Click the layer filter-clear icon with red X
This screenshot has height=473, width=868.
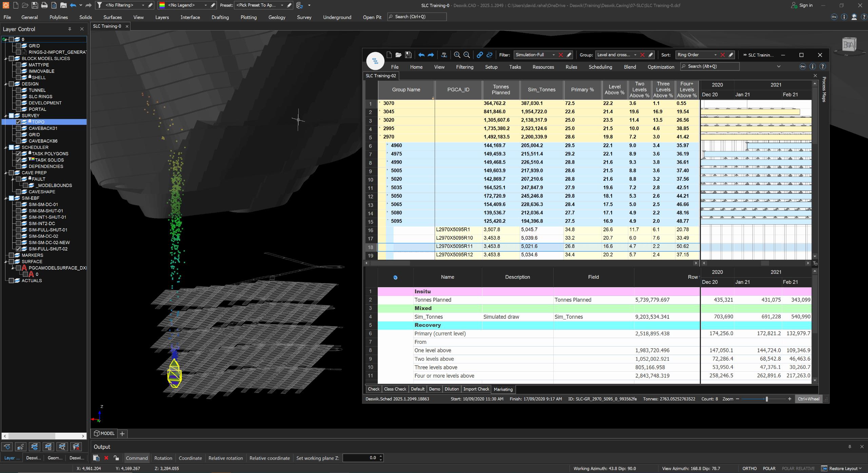click(x=76, y=447)
